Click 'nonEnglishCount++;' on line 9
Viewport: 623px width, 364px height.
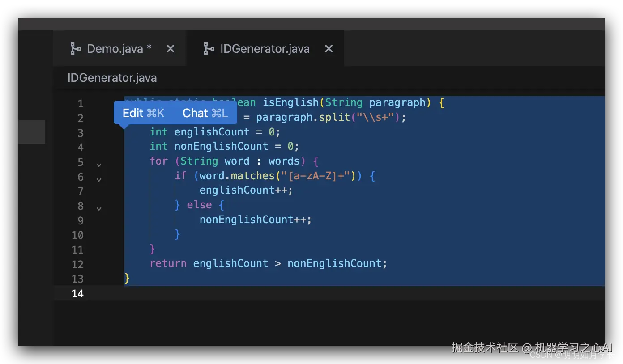tap(256, 220)
